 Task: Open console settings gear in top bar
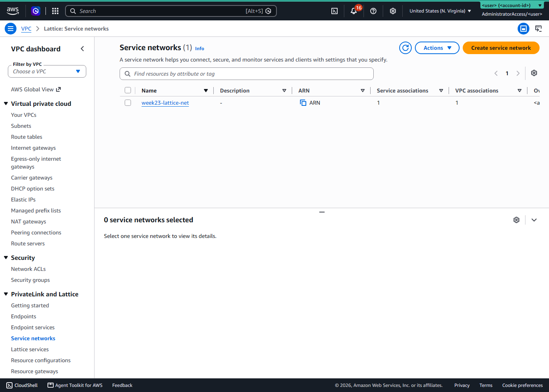[393, 11]
